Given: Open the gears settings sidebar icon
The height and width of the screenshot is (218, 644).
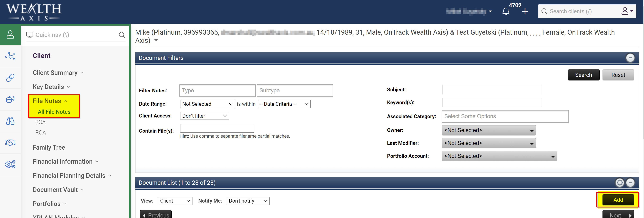Looking at the screenshot, I should [x=10, y=164].
